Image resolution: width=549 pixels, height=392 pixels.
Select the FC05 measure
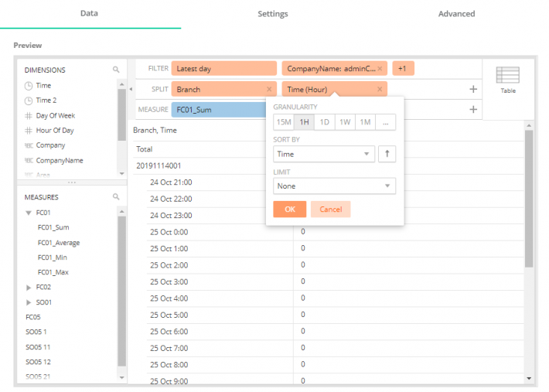coord(33,317)
